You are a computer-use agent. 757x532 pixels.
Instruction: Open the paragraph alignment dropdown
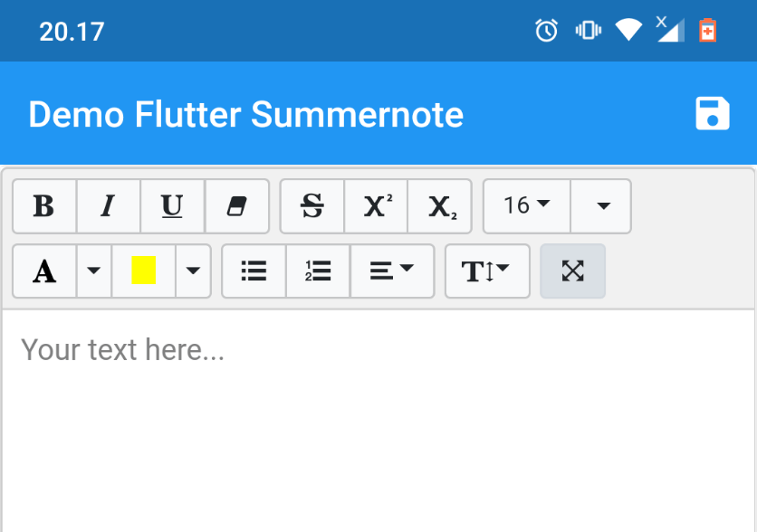pyautogui.click(x=392, y=271)
